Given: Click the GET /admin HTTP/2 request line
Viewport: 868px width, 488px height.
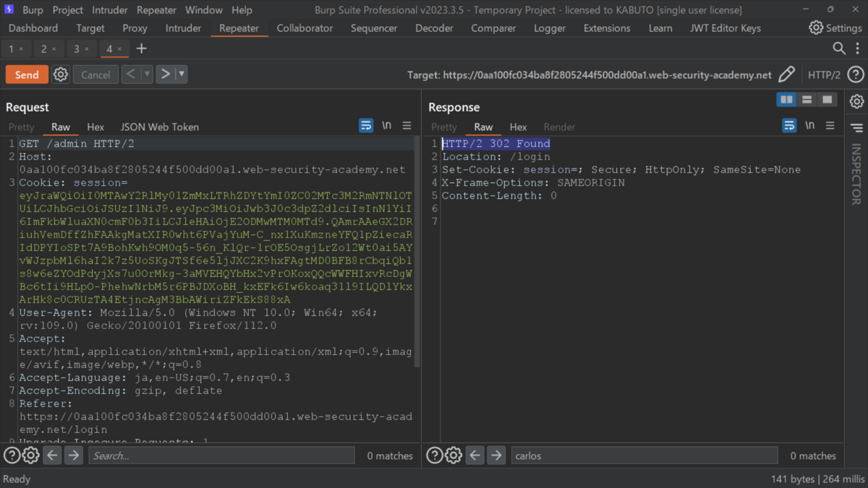Looking at the screenshot, I should point(77,144).
